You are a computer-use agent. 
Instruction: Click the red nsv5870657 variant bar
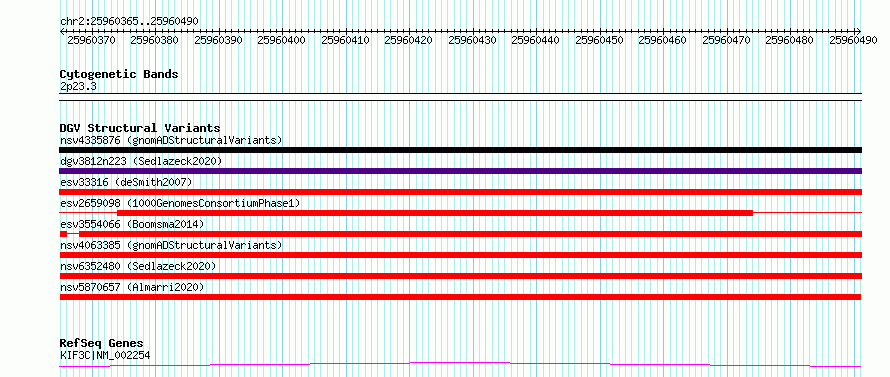460,297
